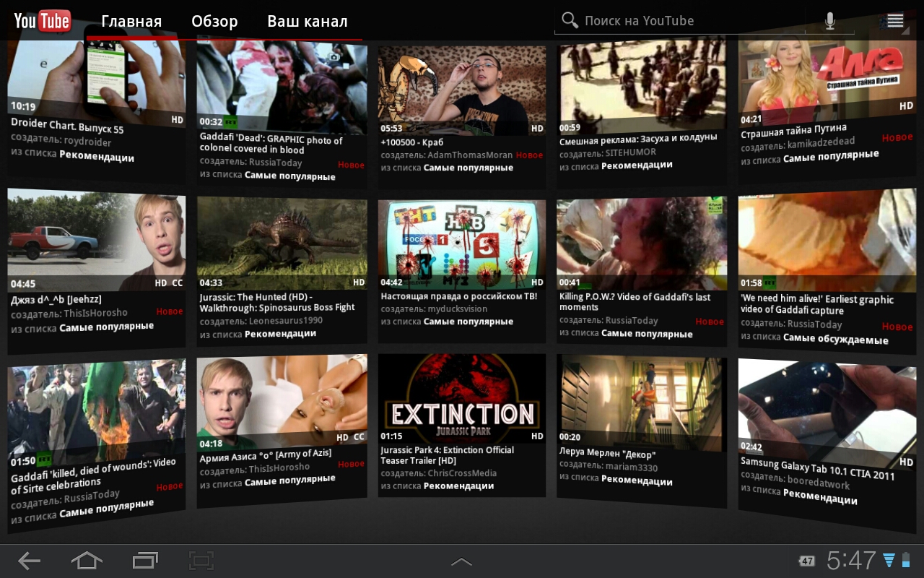Tap the 04:42 duration label
Image resolution: width=924 pixels, height=578 pixels.
point(392,282)
